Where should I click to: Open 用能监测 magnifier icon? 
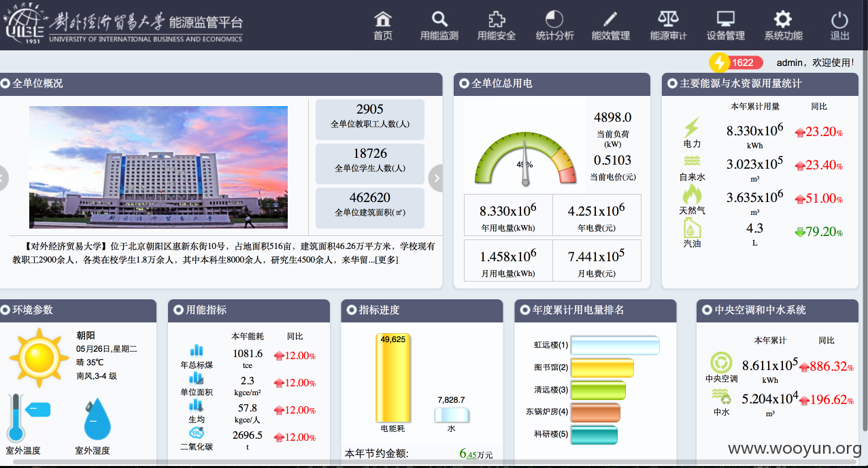pos(440,19)
